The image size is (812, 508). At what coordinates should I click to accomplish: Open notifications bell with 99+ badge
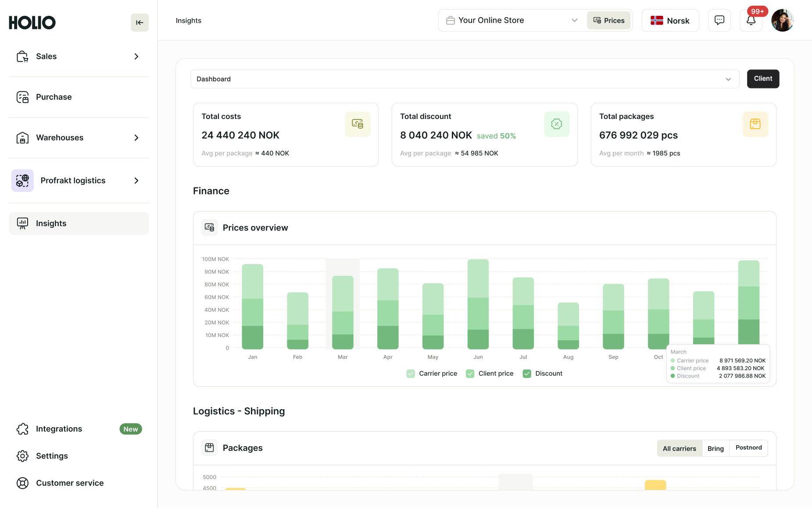(751, 20)
